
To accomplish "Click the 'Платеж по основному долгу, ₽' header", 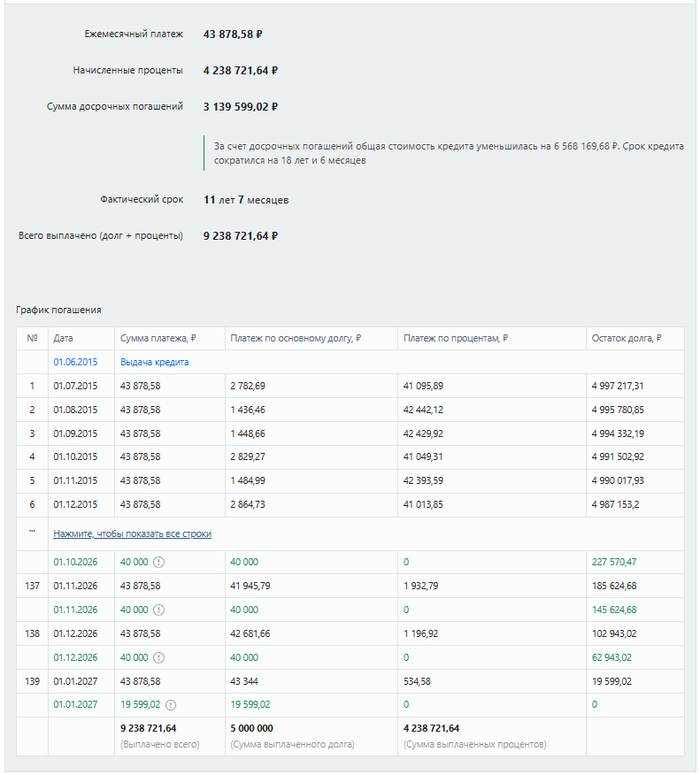I will coord(296,338).
